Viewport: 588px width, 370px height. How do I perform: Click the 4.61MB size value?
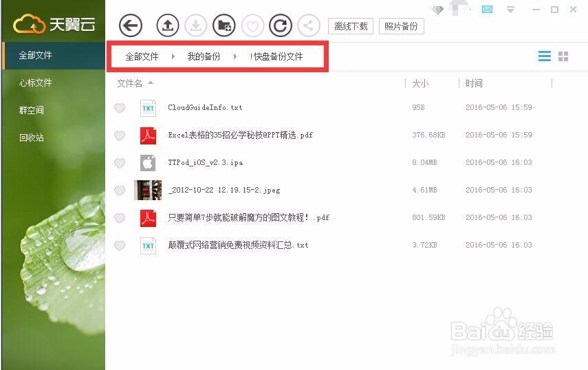(x=424, y=190)
